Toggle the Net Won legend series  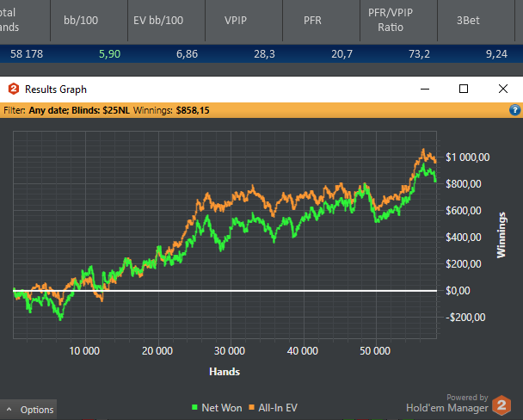pyautogui.click(x=218, y=408)
